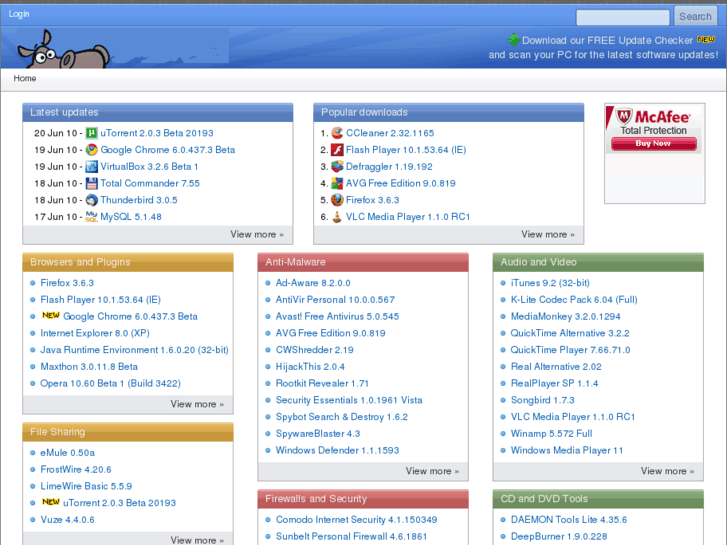The height and width of the screenshot is (545, 727).
Task: Open CWShredder 2.19 link
Action: pos(314,350)
